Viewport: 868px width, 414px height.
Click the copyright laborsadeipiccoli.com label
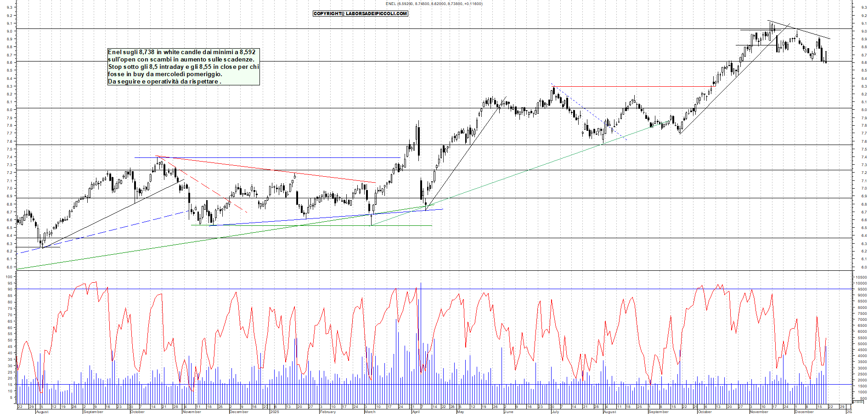click(360, 14)
